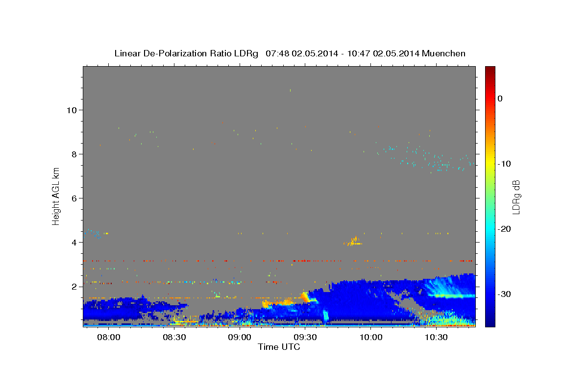Click the colorbar value 0
This screenshot has height=392, width=588.
click(500, 98)
